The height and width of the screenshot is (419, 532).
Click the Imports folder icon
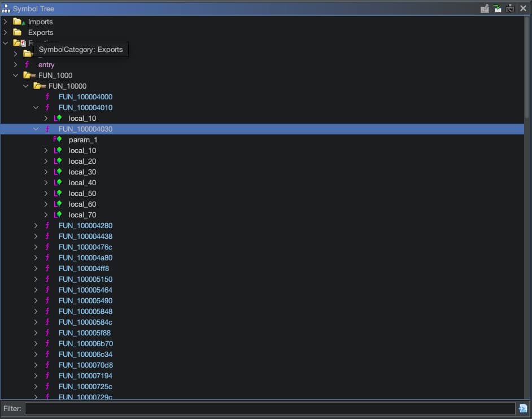tap(18, 22)
